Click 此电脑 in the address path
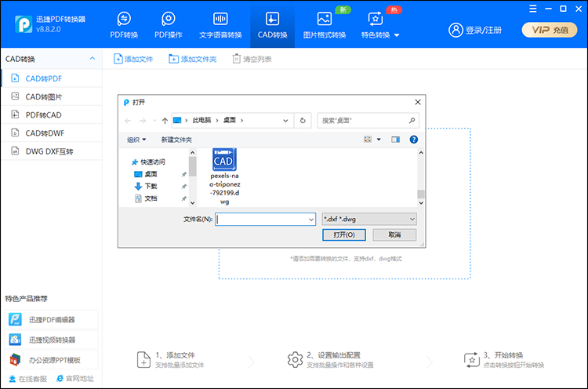Screen dimensions: 588x389 click(x=201, y=120)
